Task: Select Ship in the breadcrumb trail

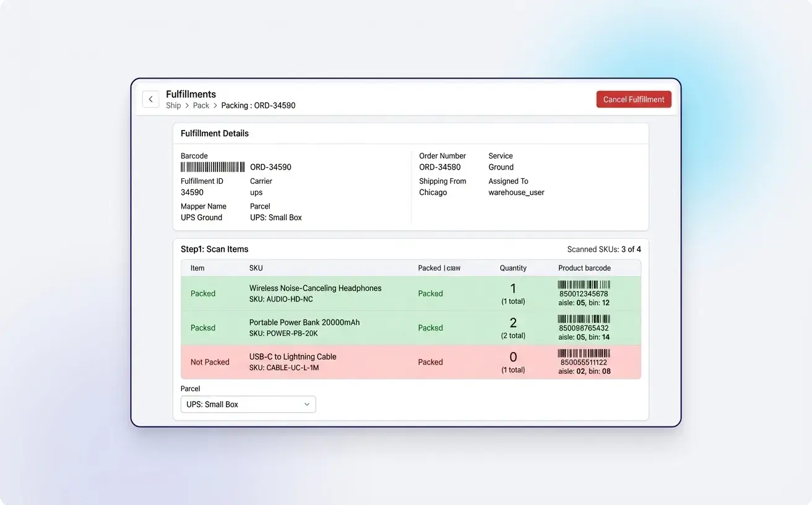Action: [x=173, y=105]
